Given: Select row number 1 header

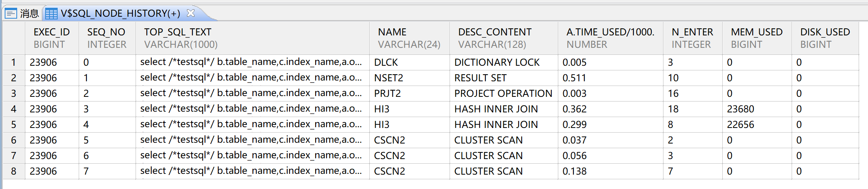Looking at the screenshot, I should 14,62.
